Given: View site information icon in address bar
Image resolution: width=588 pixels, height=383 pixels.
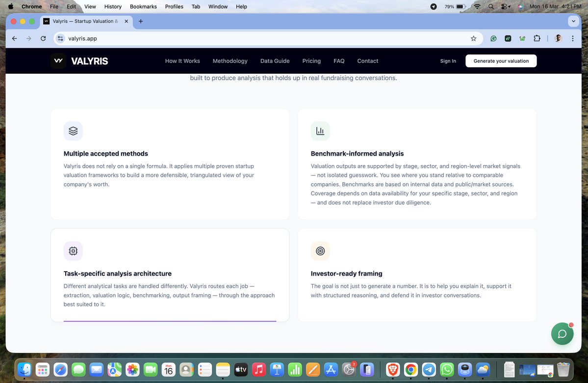Looking at the screenshot, I should coord(60,38).
